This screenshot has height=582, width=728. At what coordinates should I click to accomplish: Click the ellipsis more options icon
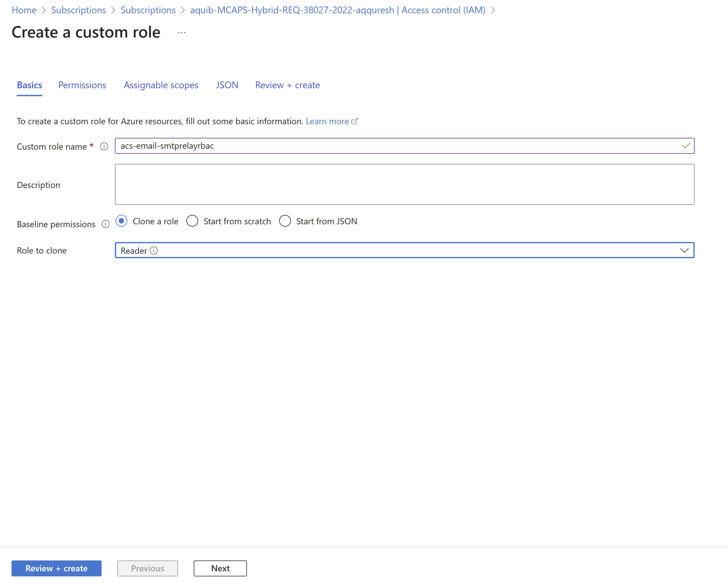click(182, 33)
